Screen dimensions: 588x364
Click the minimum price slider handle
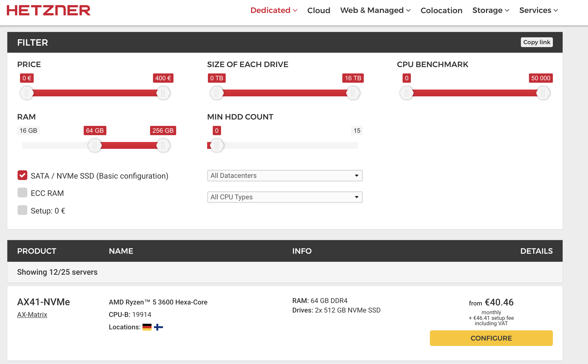(x=27, y=93)
